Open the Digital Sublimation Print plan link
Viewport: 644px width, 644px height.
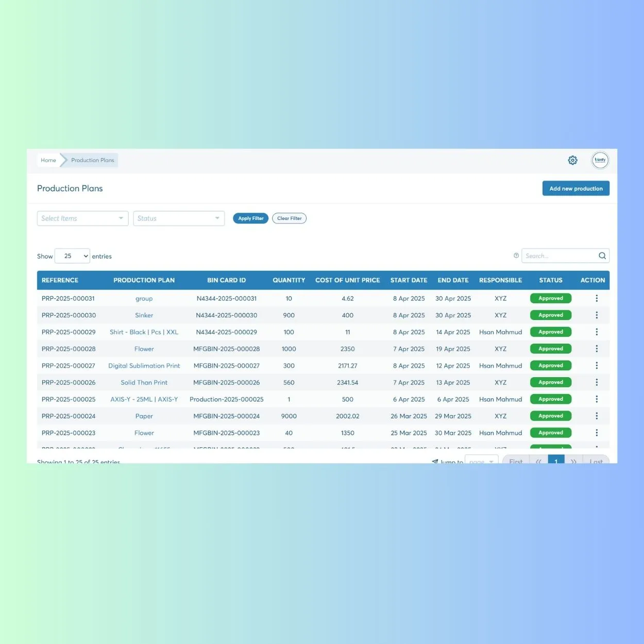coord(144,366)
